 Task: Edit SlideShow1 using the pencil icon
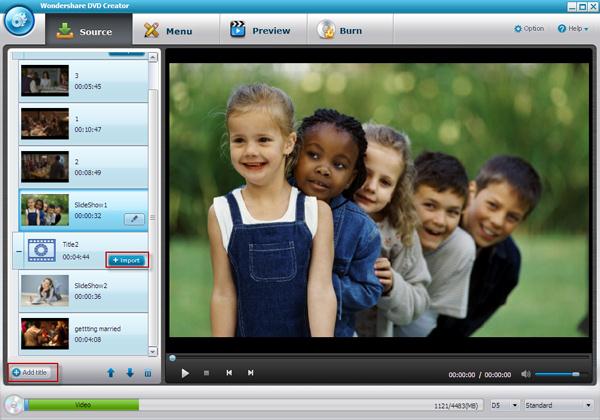click(x=134, y=219)
